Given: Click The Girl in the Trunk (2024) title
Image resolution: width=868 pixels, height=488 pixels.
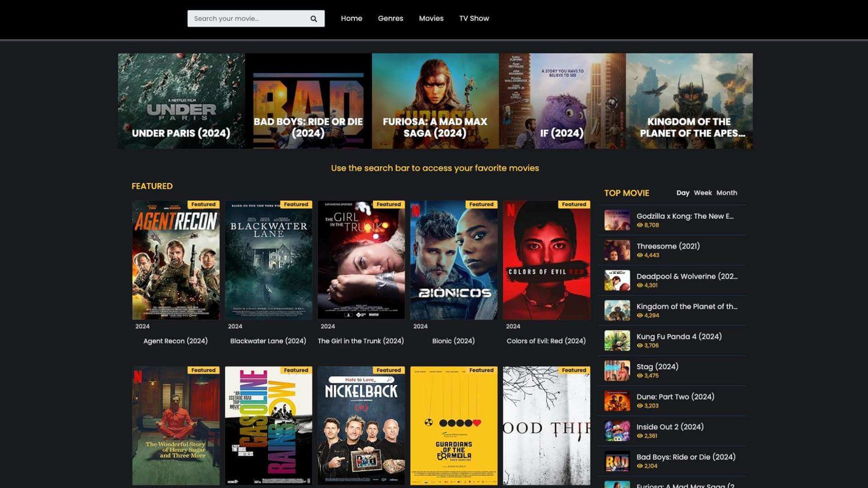Looking at the screenshot, I should coord(361,341).
